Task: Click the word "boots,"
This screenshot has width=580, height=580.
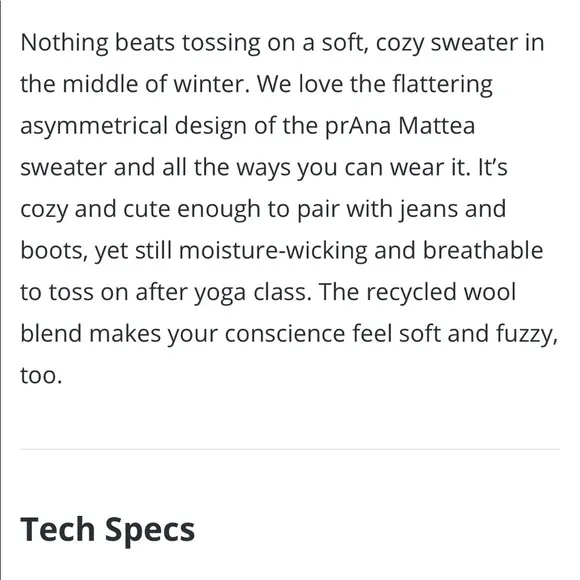Action: click(54, 251)
